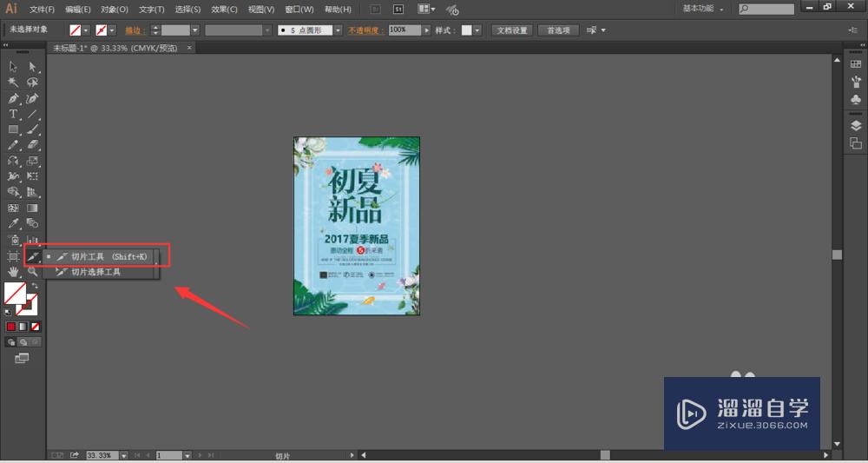Screen dimensions: 868x463
Task: Open the 基本功能 workspace switcher
Action: [702, 9]
